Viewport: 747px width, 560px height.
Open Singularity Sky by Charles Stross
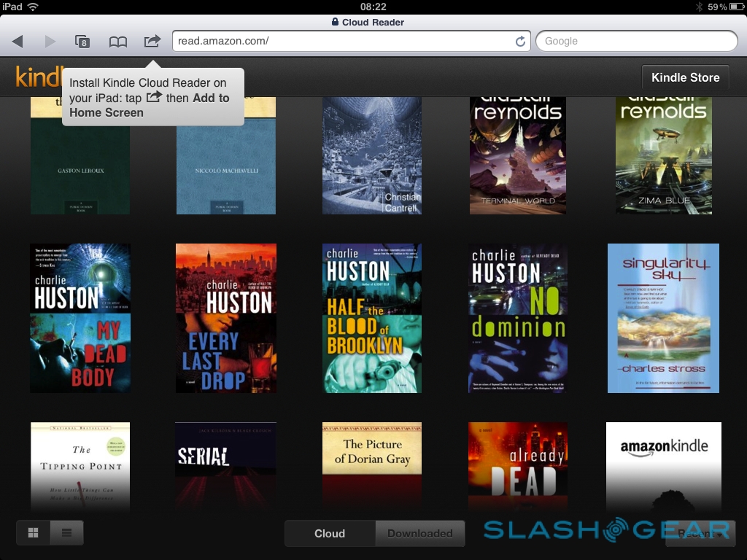[663, 318]
